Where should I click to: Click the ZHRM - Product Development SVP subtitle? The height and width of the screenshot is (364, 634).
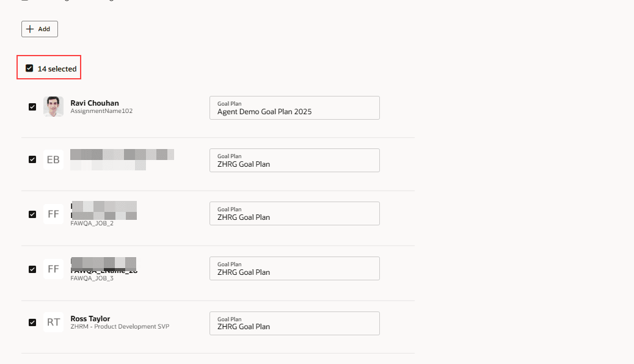click(x=120, y=327)
